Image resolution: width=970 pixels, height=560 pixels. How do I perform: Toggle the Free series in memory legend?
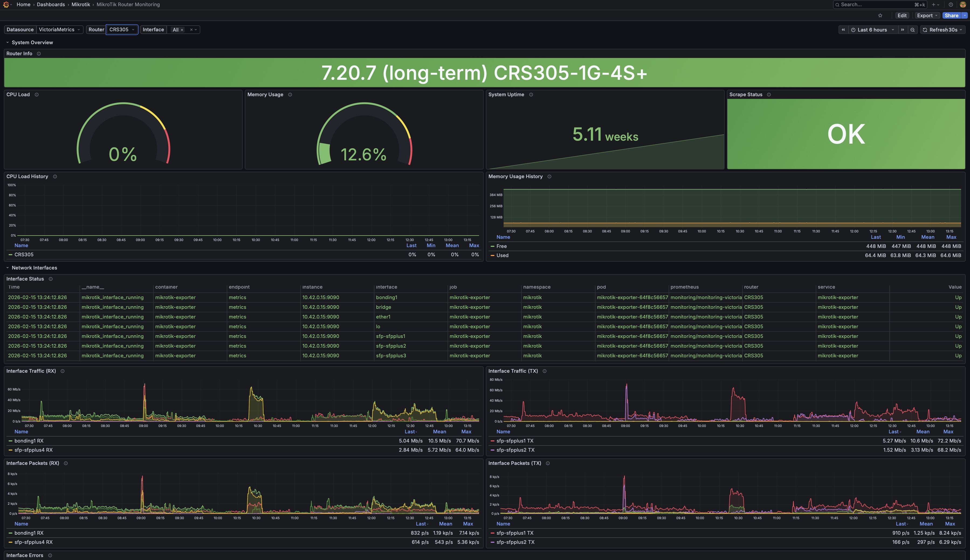(501, 246)
